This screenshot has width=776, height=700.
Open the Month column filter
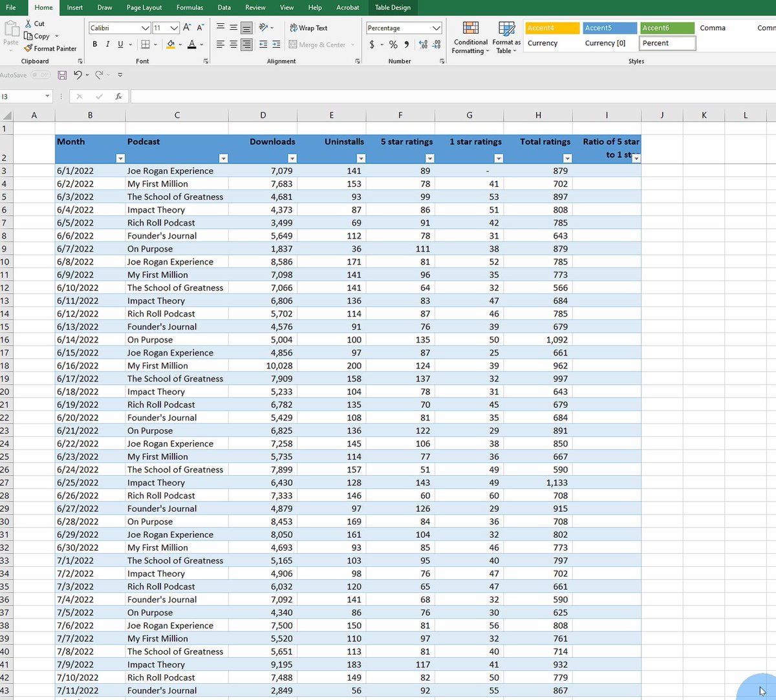[120, 158]
